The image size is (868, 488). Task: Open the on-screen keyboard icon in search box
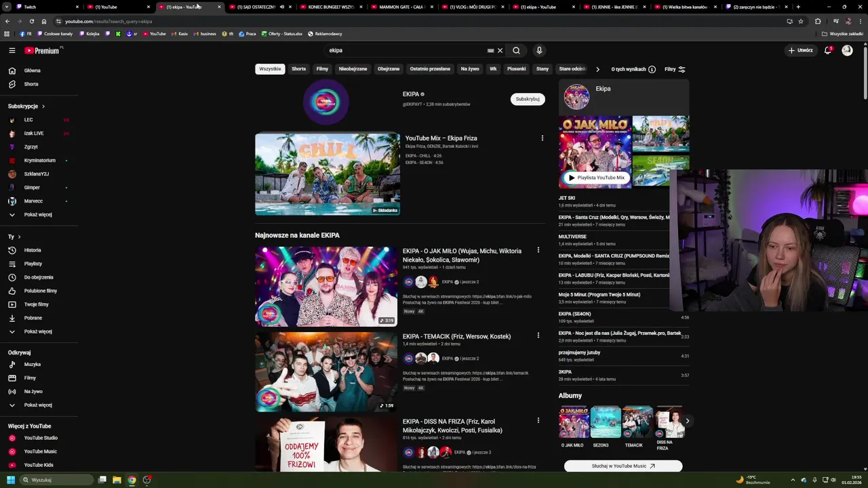(490, 50)
